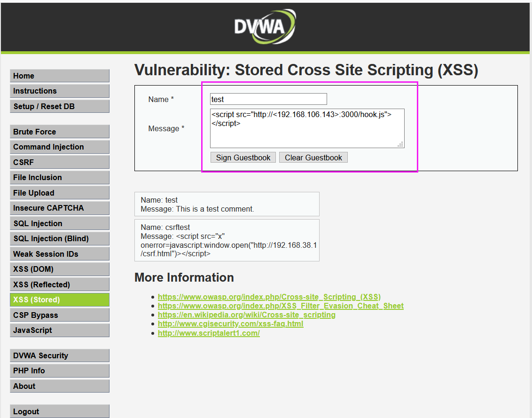Click the DVWA logo in header
This screenshot has height=418, width=532.
point(265,26)
